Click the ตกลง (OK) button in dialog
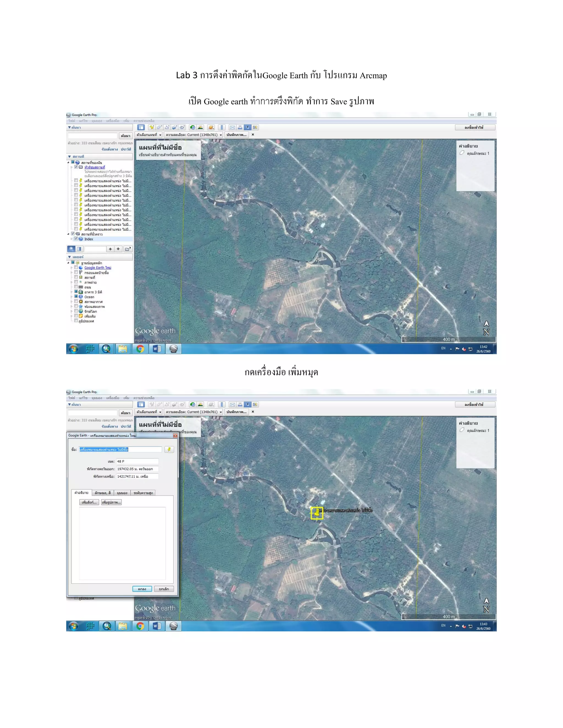 coord(142,589)
